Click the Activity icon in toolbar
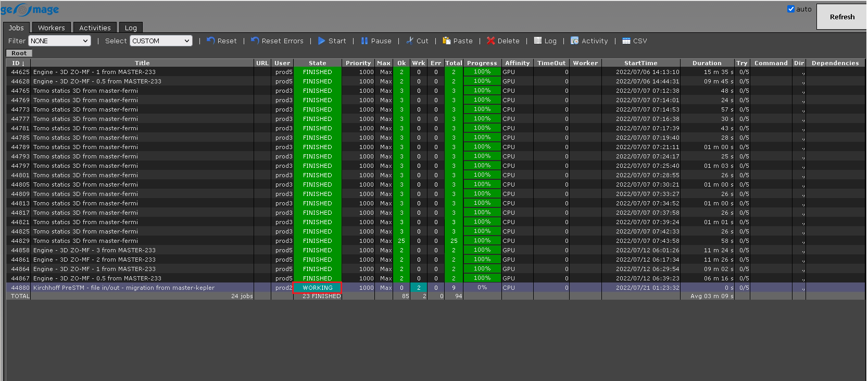This screenshot has width=868, height=381. (x=575, y=41)
